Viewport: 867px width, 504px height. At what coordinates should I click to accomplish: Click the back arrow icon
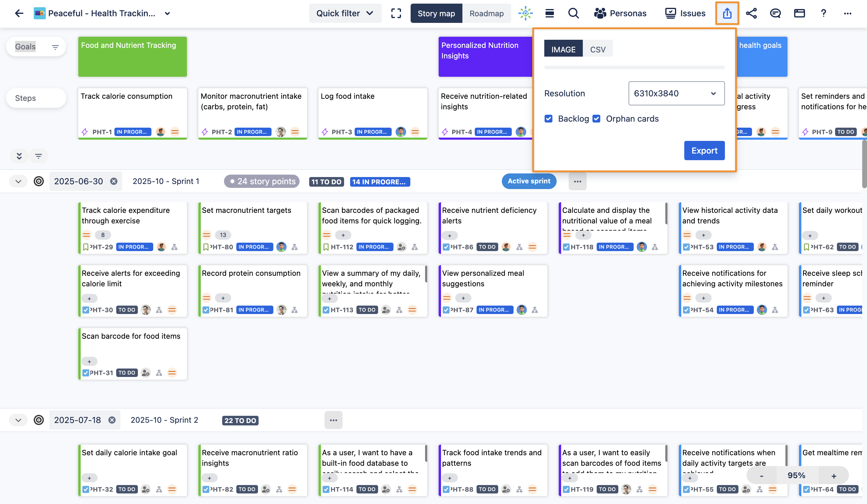point(19,14)
